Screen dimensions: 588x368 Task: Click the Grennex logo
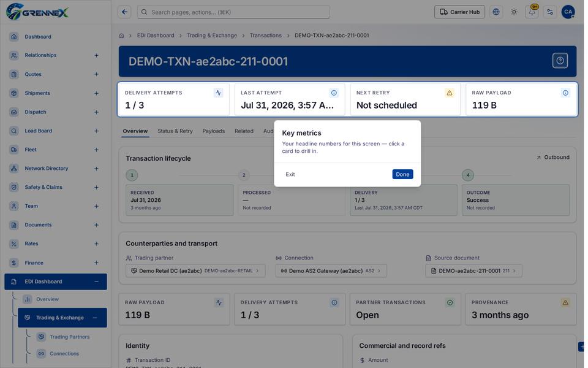point(37,12)
